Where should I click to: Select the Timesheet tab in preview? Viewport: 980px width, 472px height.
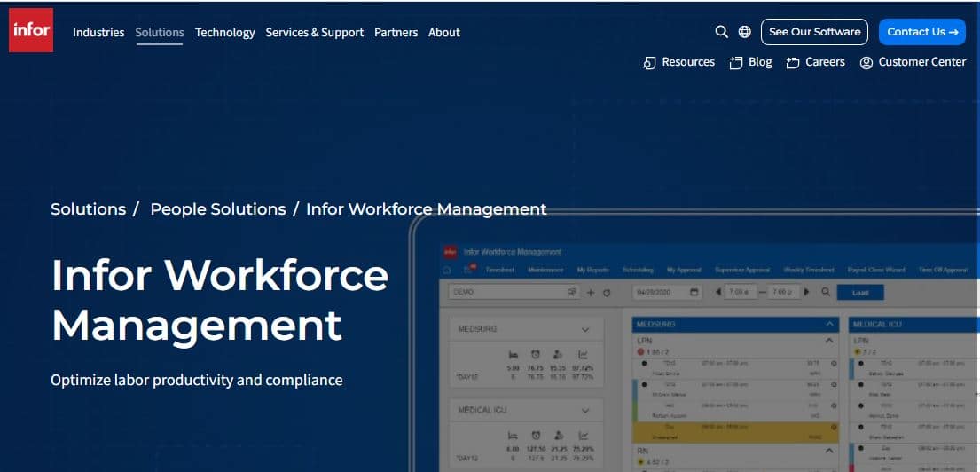(x=500, y=270)
